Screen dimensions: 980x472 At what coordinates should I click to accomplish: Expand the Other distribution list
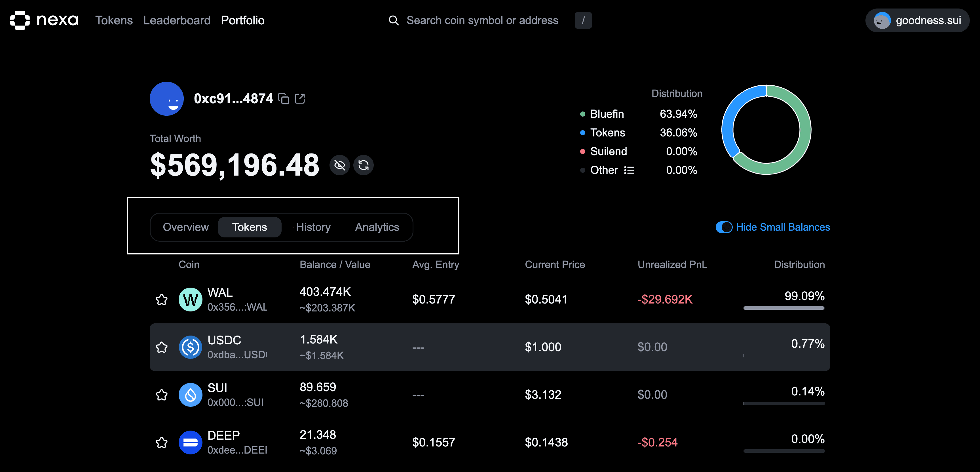(x=630, y=170)
